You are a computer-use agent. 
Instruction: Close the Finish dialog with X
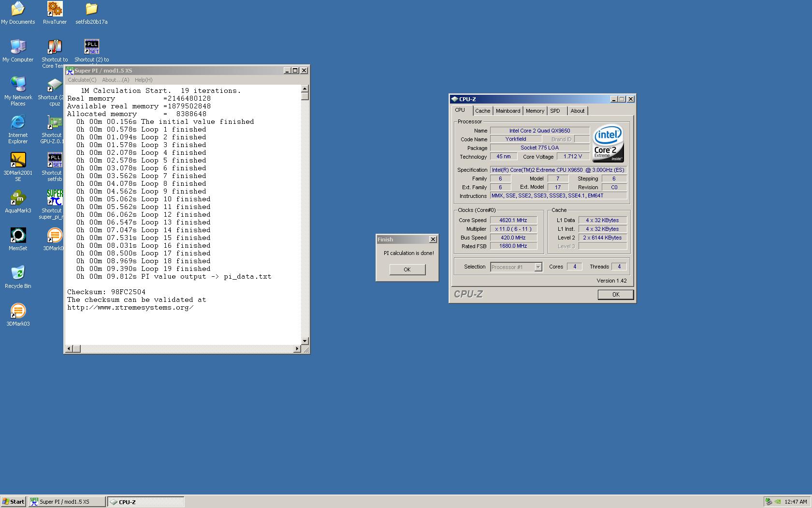(x=433, y=239)
